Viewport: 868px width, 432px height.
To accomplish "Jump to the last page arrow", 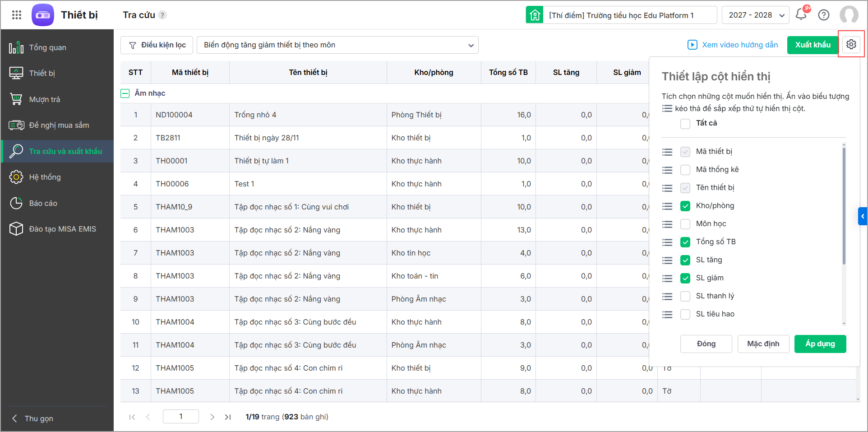I will point(228,417).
